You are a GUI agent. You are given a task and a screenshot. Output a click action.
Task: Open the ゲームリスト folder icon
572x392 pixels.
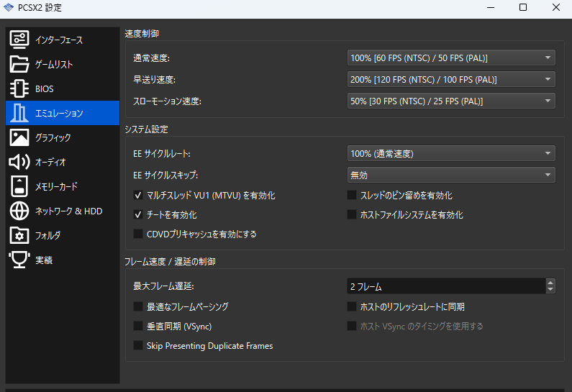click(19, 64)
